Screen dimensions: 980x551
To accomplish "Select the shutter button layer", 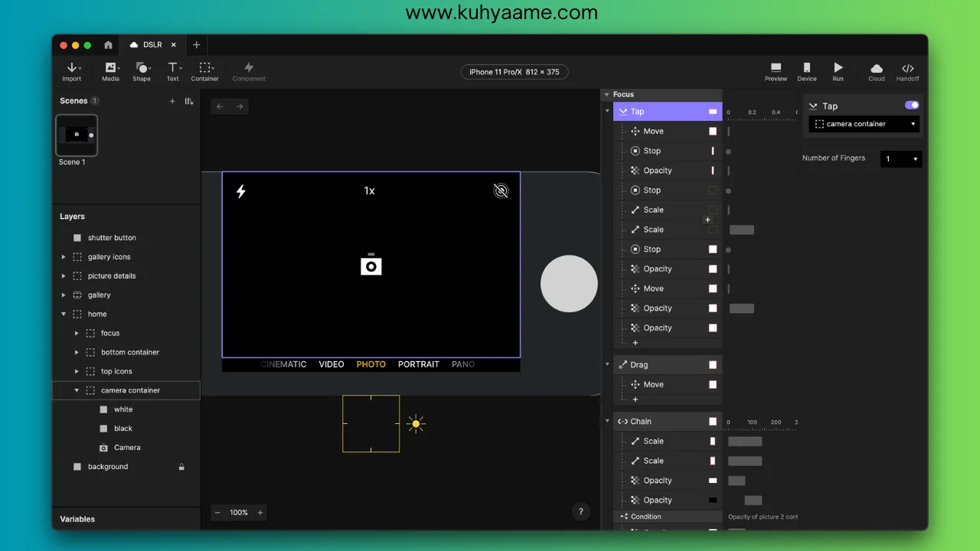I will point(126,238).
